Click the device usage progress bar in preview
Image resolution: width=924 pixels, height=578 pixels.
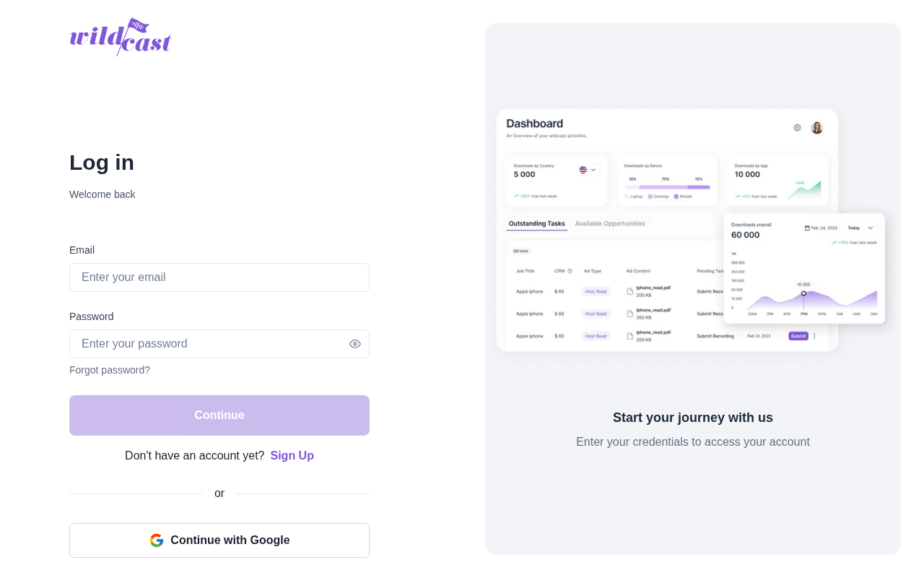click(x=668, y=187)
